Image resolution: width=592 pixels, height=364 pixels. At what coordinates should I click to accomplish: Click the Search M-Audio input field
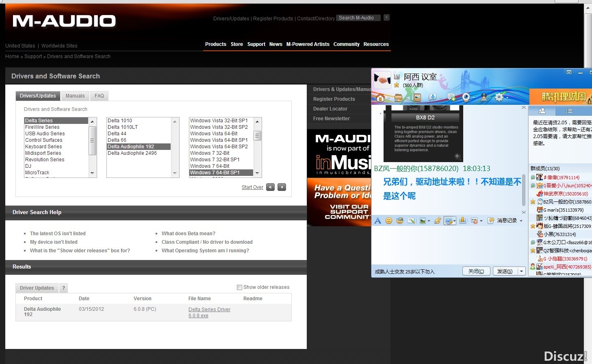click(x=358, y=18)
